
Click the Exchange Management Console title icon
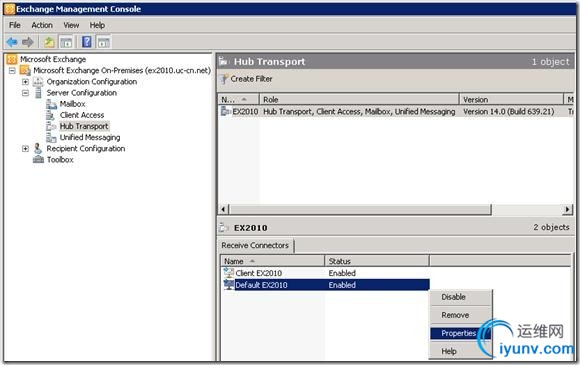(x=10, y=9)
